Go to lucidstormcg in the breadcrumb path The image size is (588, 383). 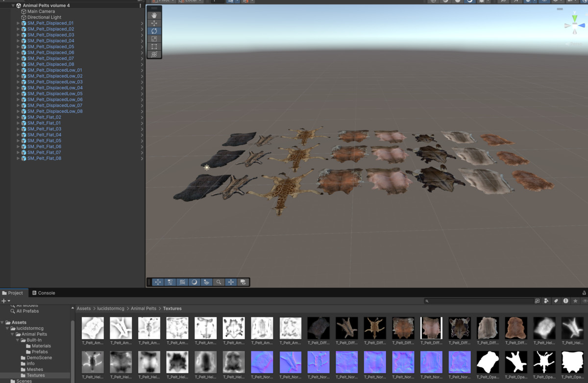point(112,308)
